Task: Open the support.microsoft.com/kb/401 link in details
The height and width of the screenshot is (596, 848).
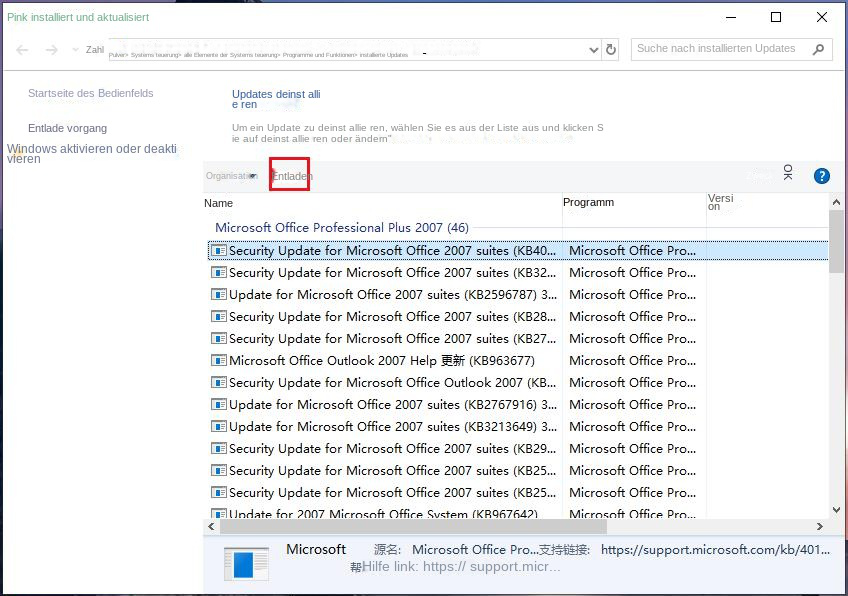Action: pyautogui.click(x=715, y=550)
